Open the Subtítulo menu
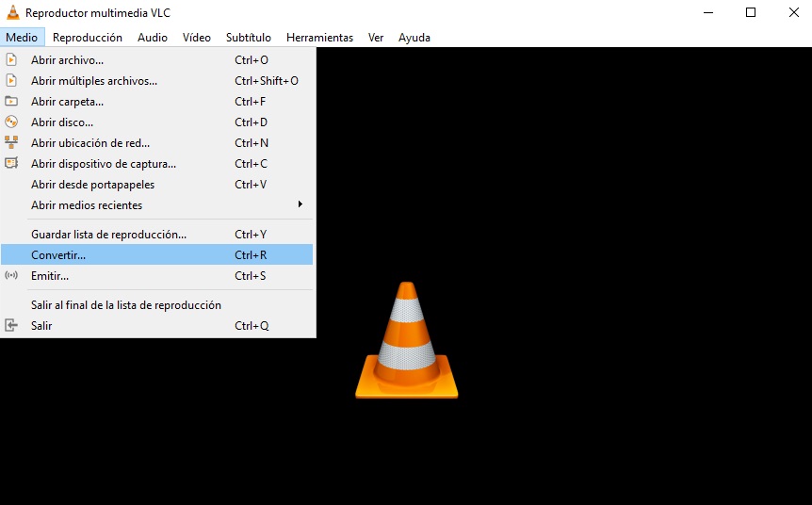This screenshot has width=812, height=505. (x=249, y=38)
